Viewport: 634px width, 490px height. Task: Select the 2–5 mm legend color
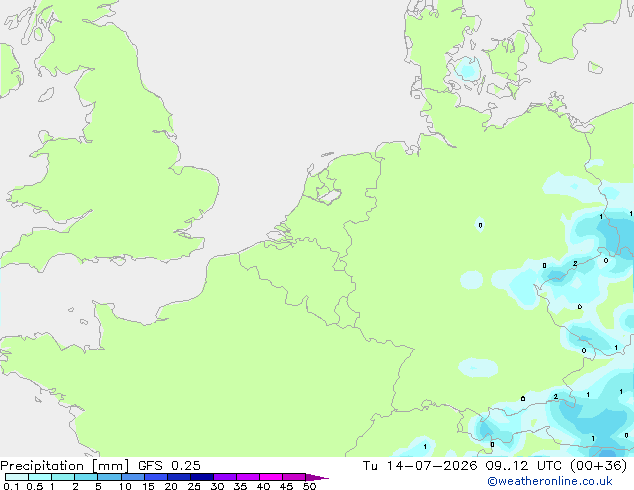(86, 477)
